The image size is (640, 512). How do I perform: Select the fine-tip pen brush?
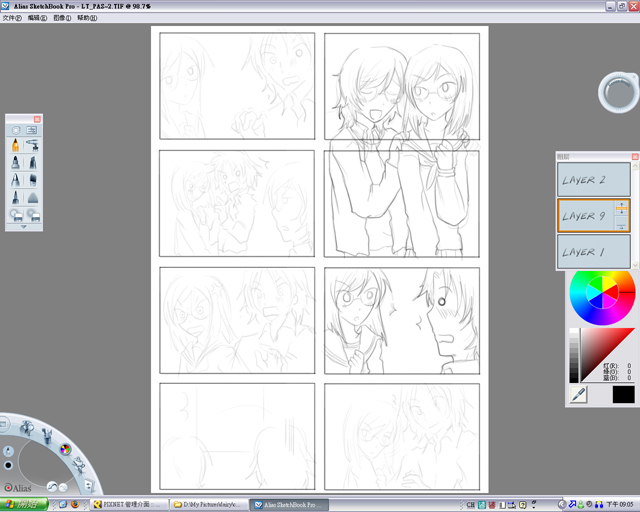[16, 197]
